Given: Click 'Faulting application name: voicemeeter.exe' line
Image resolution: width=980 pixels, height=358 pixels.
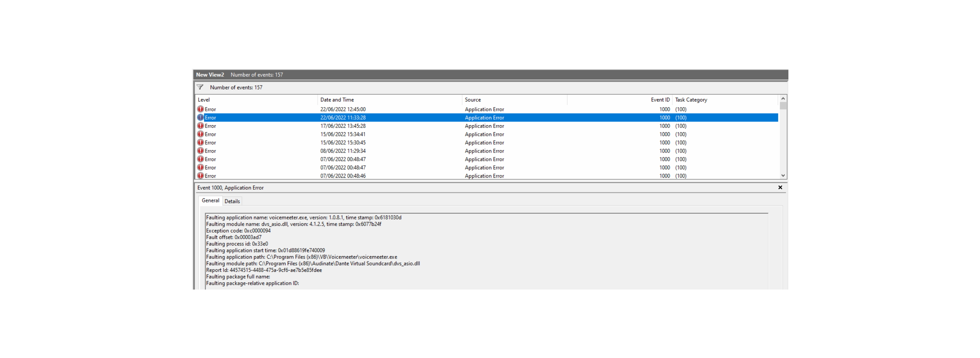Looking at the screenshot, I should point(304,218).
